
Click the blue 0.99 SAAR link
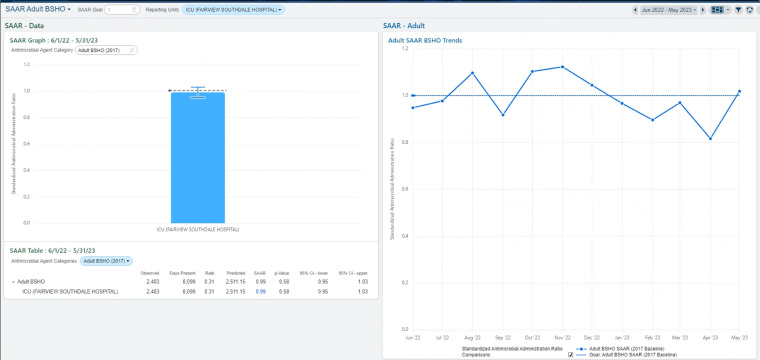click(x=260, y=292)
